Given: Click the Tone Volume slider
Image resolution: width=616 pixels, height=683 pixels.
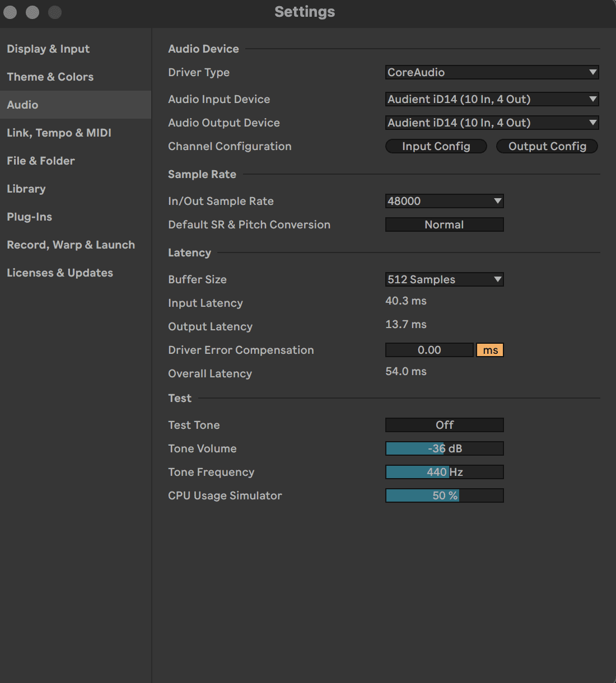Looking at the screenshot, I should click(444, 448).
